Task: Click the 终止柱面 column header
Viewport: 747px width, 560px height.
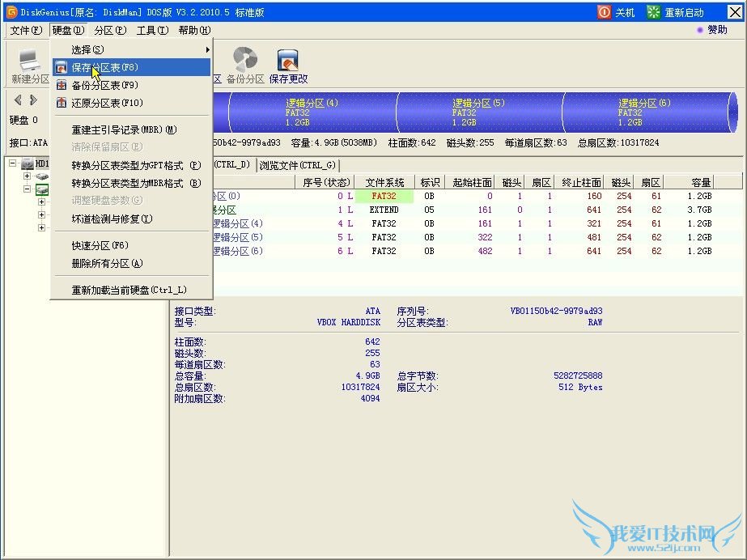Action: click(581, 182)
